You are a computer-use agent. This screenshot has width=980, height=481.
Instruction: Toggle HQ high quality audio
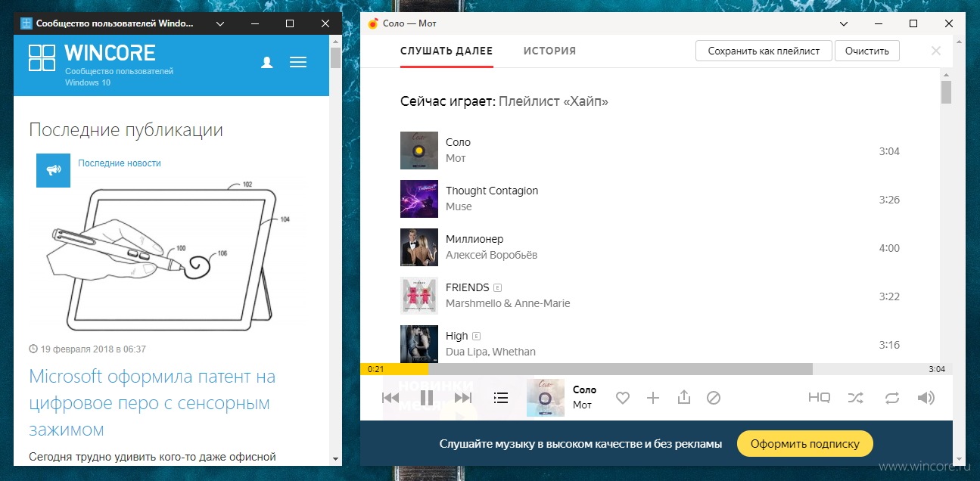tap(819, 398)
